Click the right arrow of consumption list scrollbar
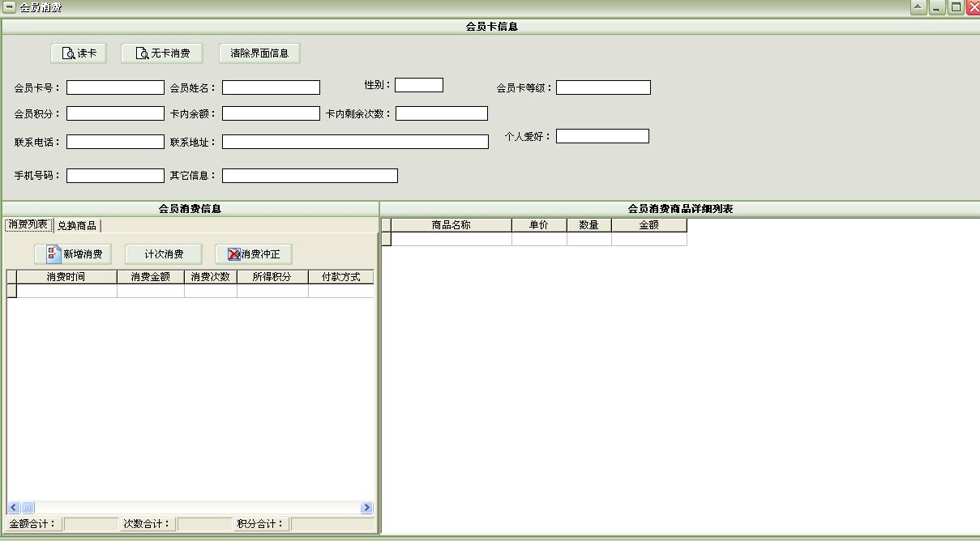980x541 pixels. pos(366,508)
